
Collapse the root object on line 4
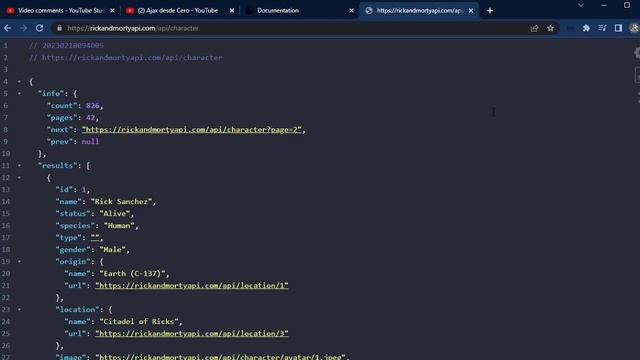click(x=19, y=82)
